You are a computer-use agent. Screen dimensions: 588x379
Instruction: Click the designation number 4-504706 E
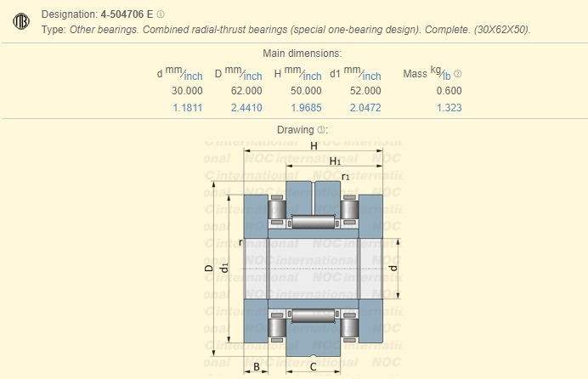(127, 14)
